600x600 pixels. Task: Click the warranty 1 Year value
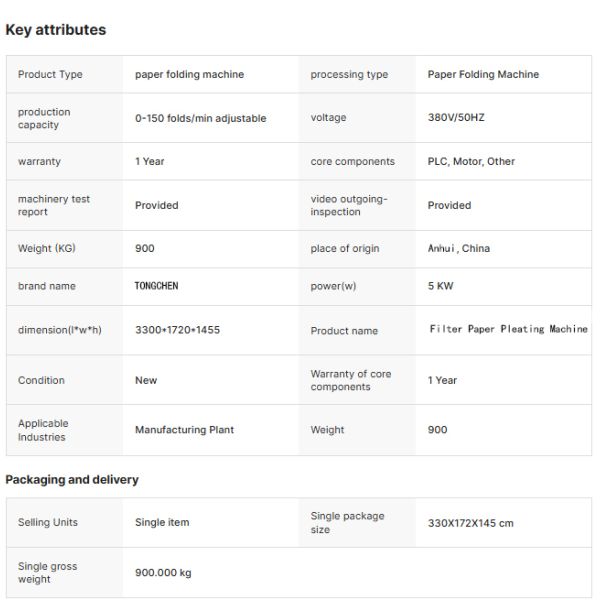point(150,161)
